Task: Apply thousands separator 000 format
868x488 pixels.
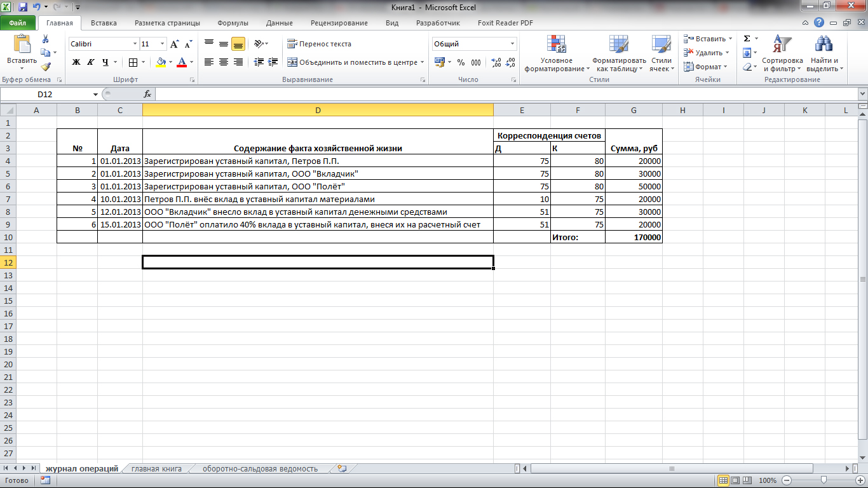Action: pos(476,62)
